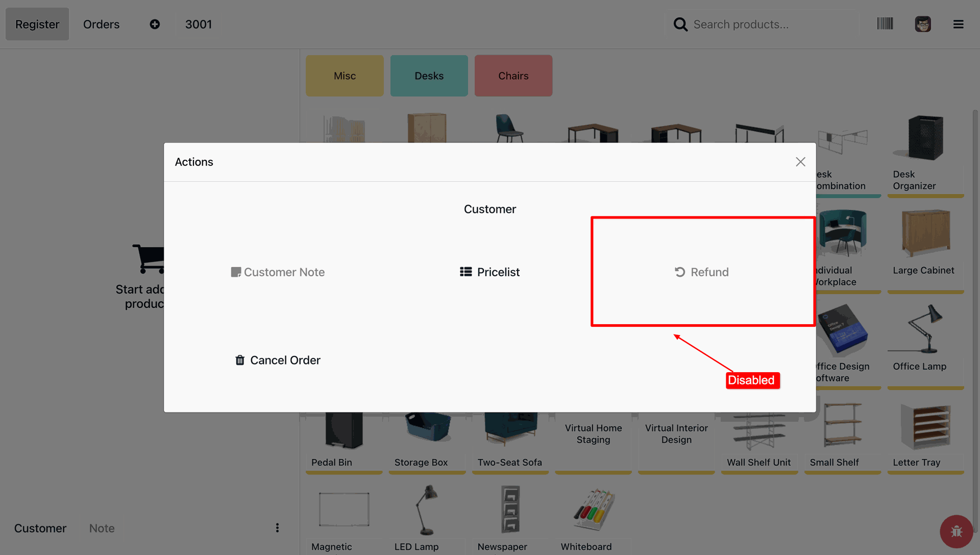Viewport: 980px width, 555px height.
Task: Click the debug bug icon
Action: click(956, 532)
